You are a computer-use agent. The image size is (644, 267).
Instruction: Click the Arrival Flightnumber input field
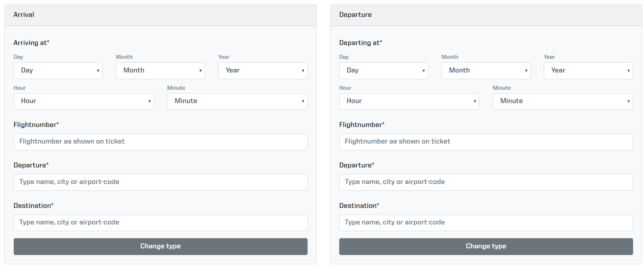pos(160,142)
